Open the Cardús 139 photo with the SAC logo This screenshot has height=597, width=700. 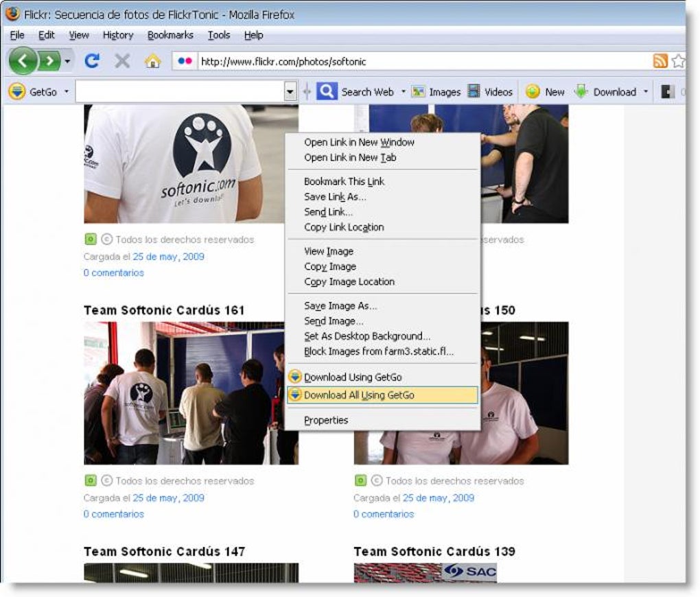[x=425, y=573]
